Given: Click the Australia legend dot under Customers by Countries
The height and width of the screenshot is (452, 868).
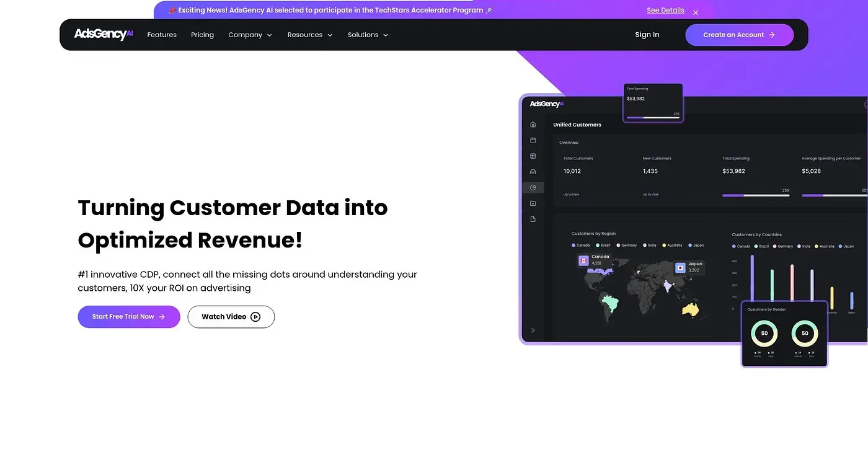Looking at the screenshot, I should pyautogui.click(x=817, y=246).
